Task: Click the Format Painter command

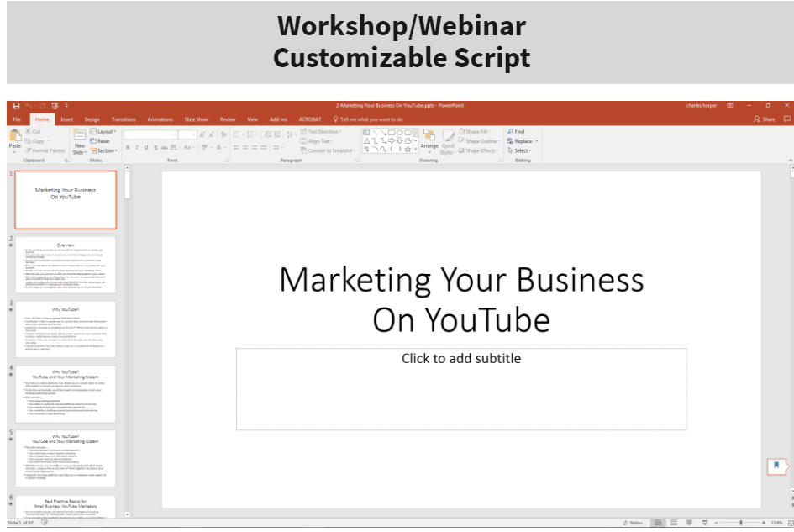Action: 45,150
